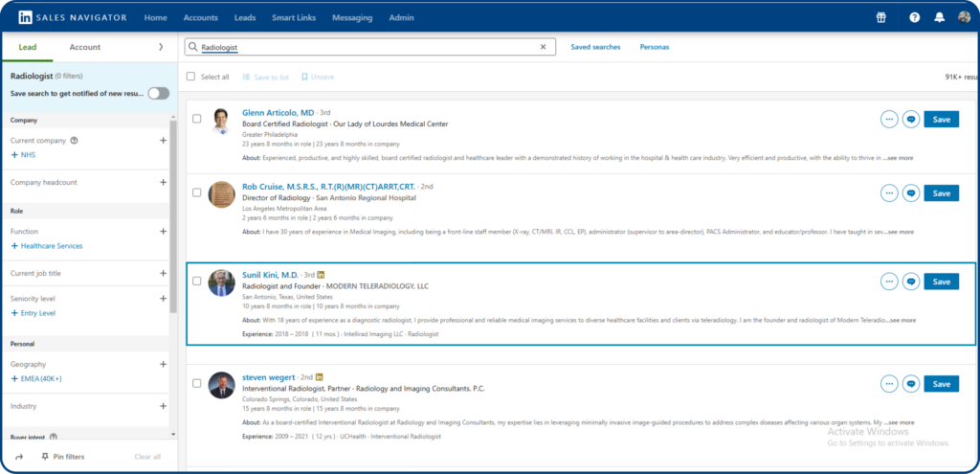Add suggested Entry Level seniority filter
The width and height of the screenshot is (980, 474).
(33, 313)
